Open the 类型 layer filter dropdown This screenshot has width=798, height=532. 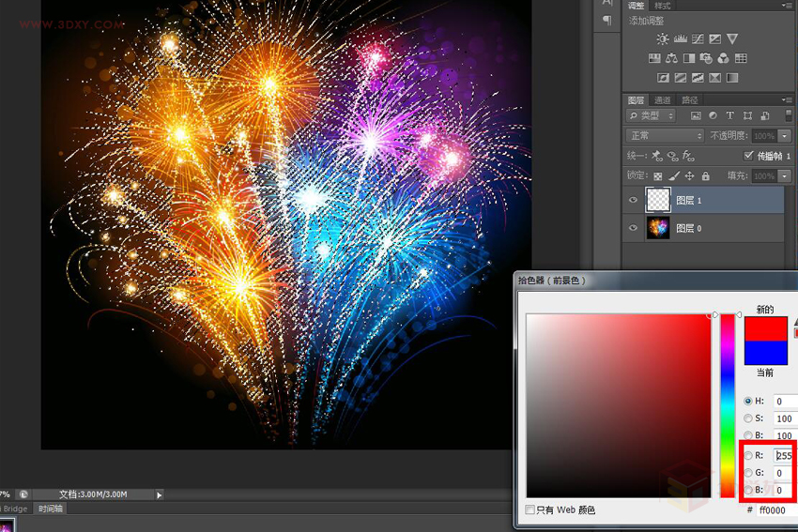tap(651, 116)
